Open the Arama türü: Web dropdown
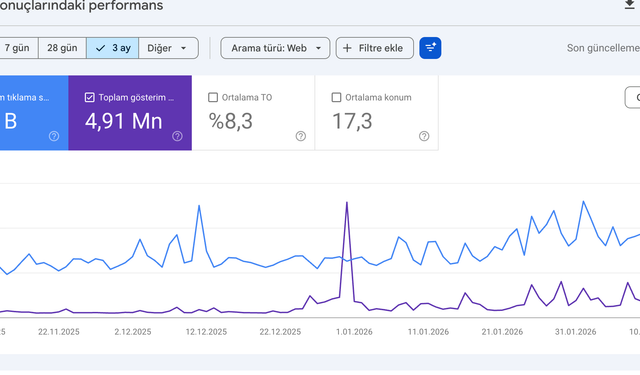The image size is (640, 375). coord(275,48)
